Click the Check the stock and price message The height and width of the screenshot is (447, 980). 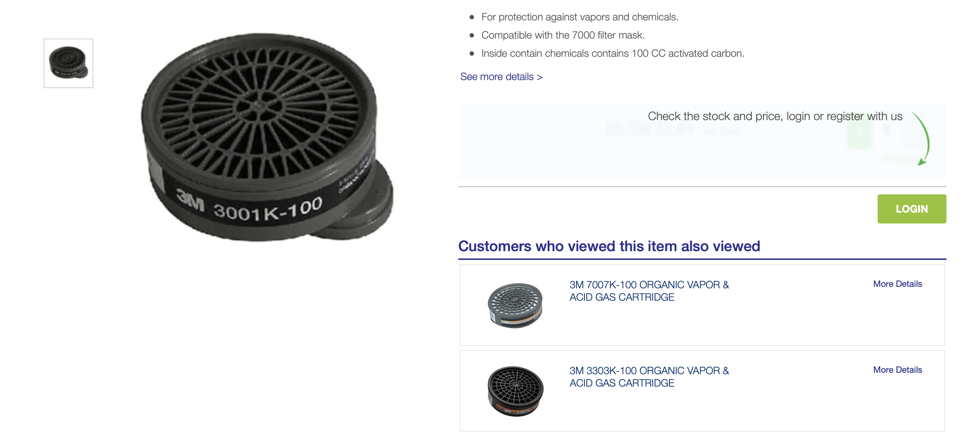point(775,116)
